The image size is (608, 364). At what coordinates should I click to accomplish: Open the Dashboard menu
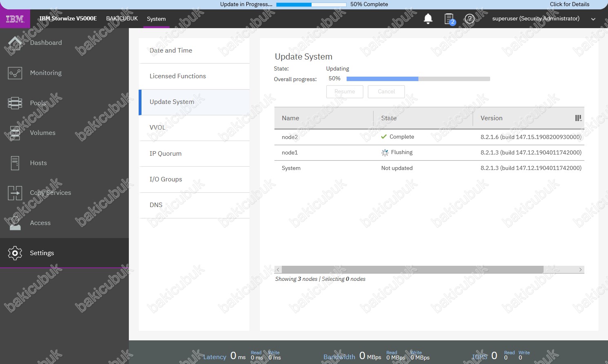point(46,43)
